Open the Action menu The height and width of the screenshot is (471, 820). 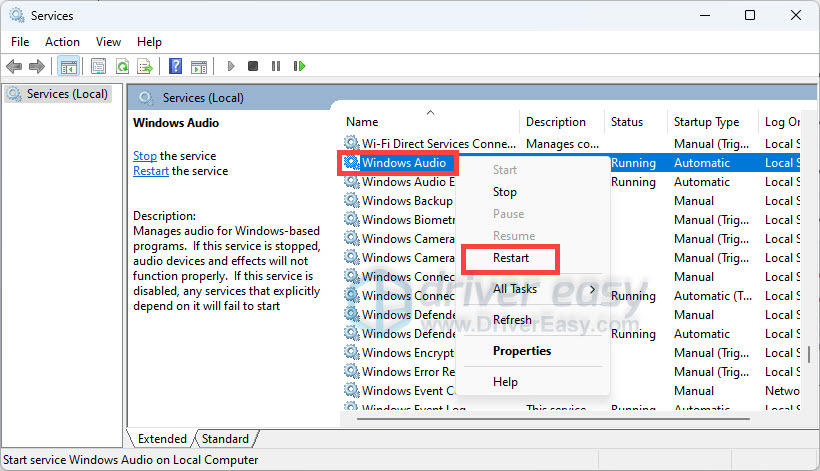62,42
